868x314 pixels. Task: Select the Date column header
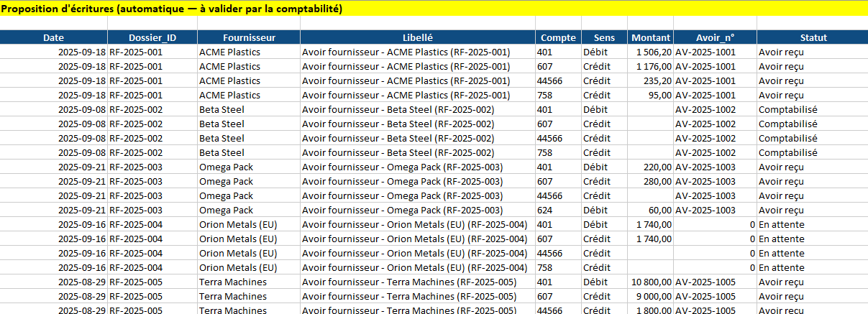(53, 37)
